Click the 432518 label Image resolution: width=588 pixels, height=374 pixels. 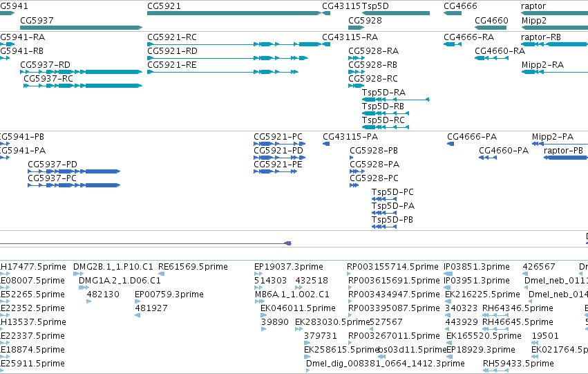coord(312,281)
